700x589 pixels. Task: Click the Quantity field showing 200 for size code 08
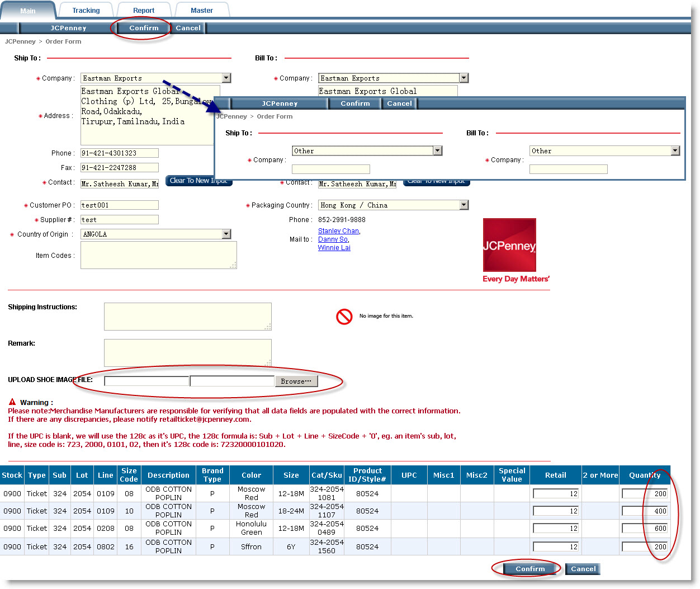pos(645,494)
